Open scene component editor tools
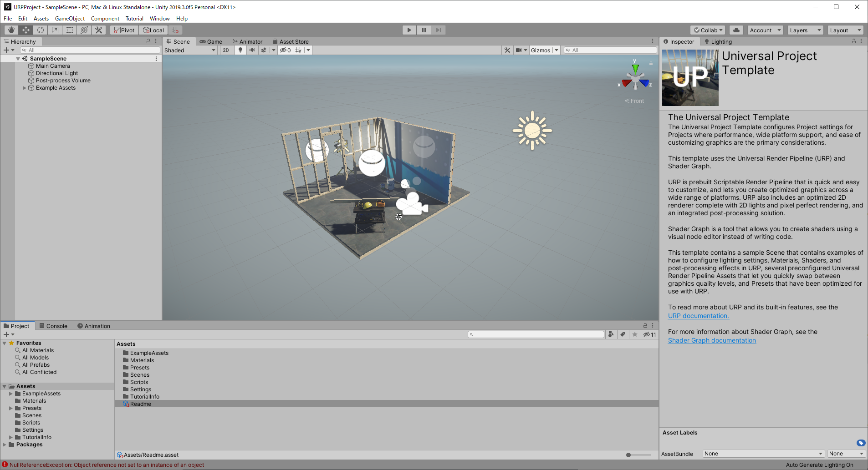 point(507,50)
